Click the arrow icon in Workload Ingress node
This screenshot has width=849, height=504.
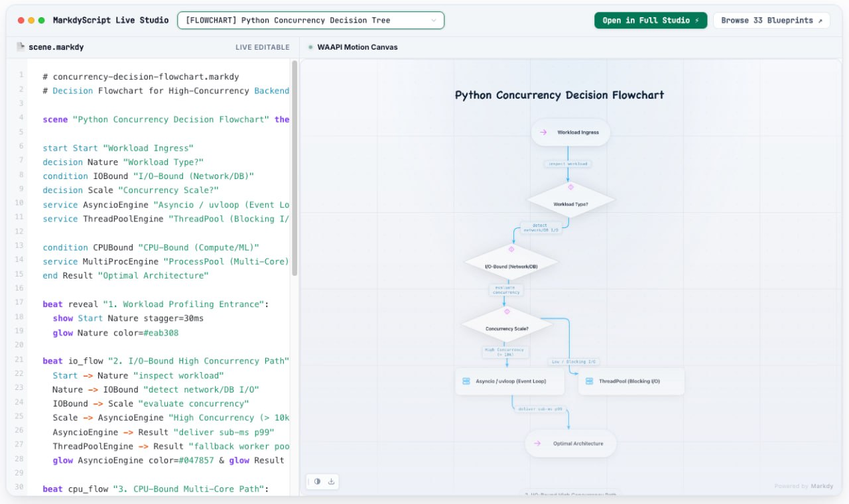pyautogui.click(x=543, y=133)
